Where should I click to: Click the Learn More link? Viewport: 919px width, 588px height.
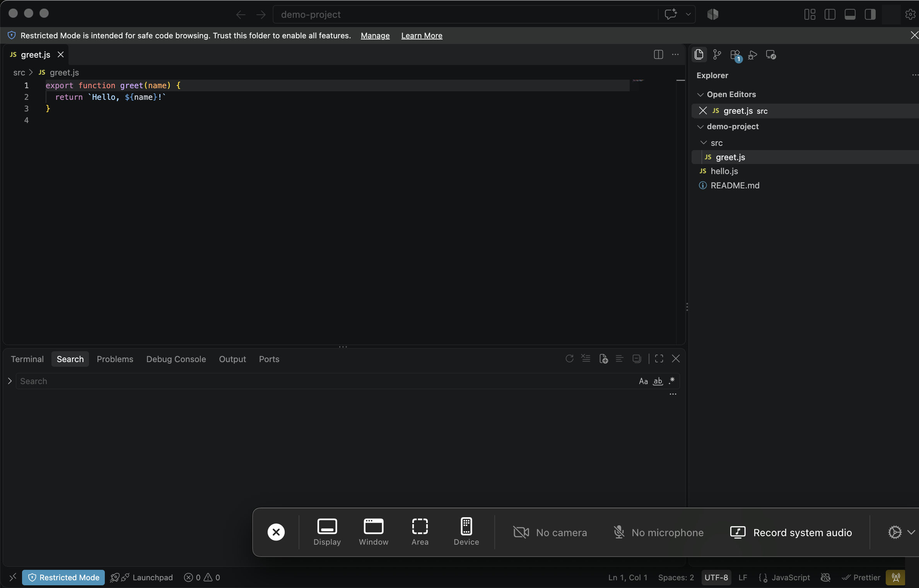click(x=422, y=36)
